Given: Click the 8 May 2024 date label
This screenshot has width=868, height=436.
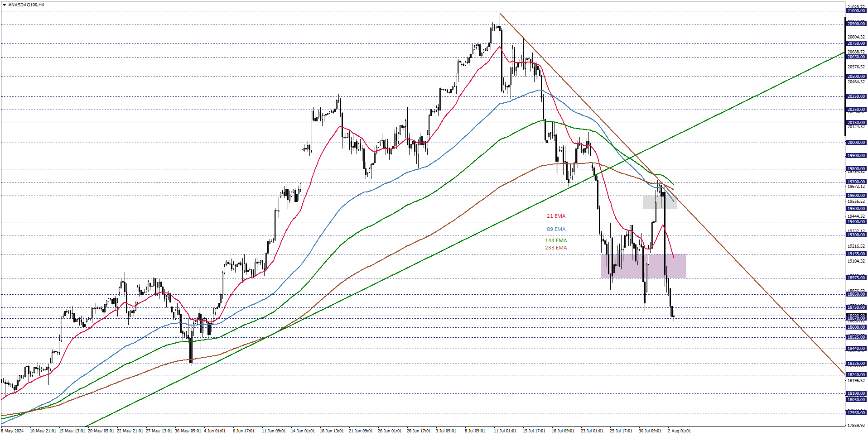Looking at the screenshot, I should tap(13, 431).
